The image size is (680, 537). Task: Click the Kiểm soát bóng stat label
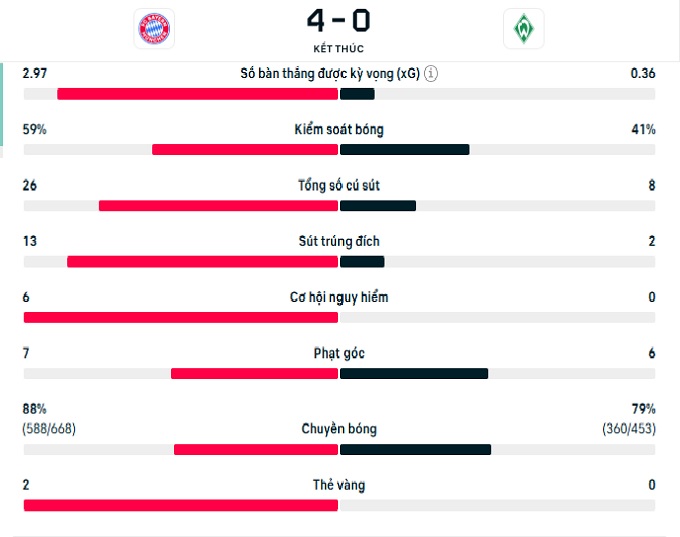coord(339,129)
